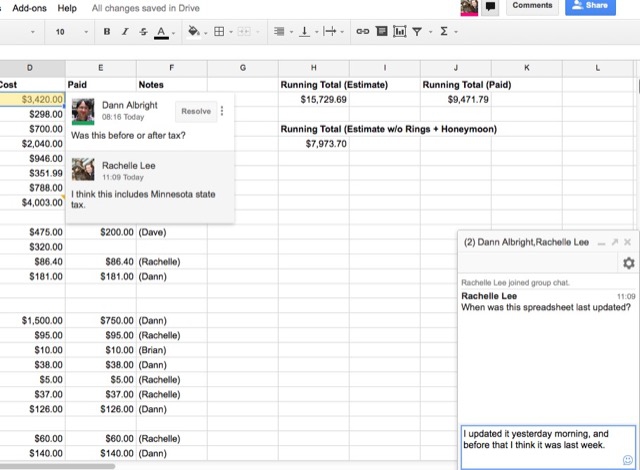Expand the horizontal align dropdown arrow
Viewport: 640px width, 470px height.
[291, 32]
